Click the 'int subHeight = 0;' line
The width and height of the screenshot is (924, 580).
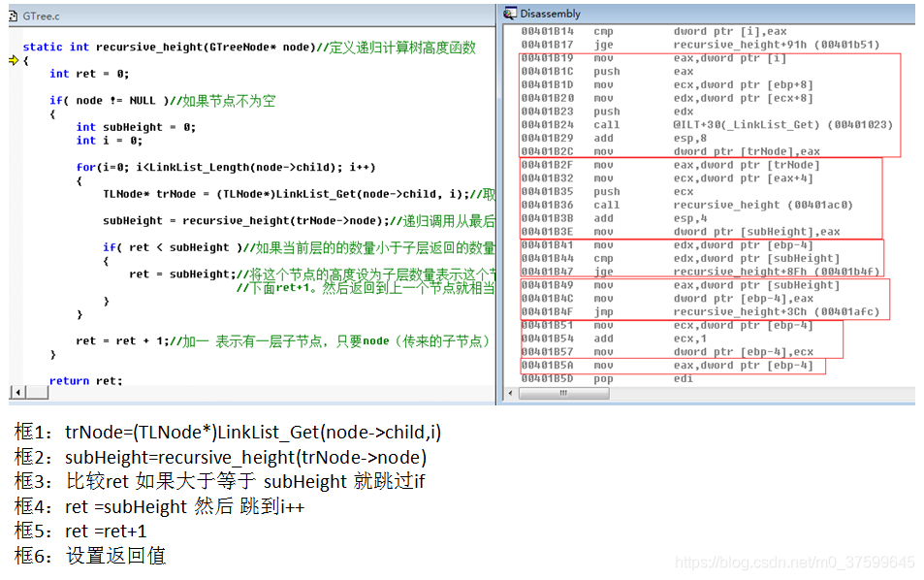(x=136, y=127)
